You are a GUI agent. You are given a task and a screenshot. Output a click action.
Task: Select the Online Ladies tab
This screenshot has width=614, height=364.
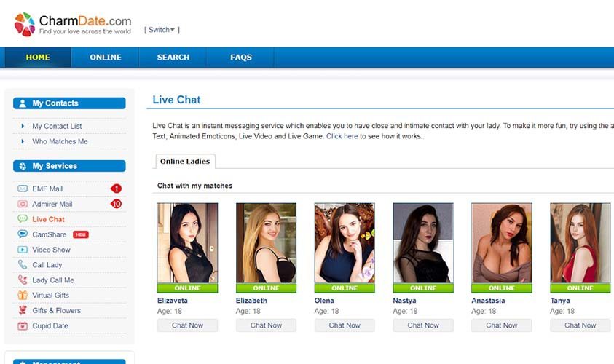185,162
